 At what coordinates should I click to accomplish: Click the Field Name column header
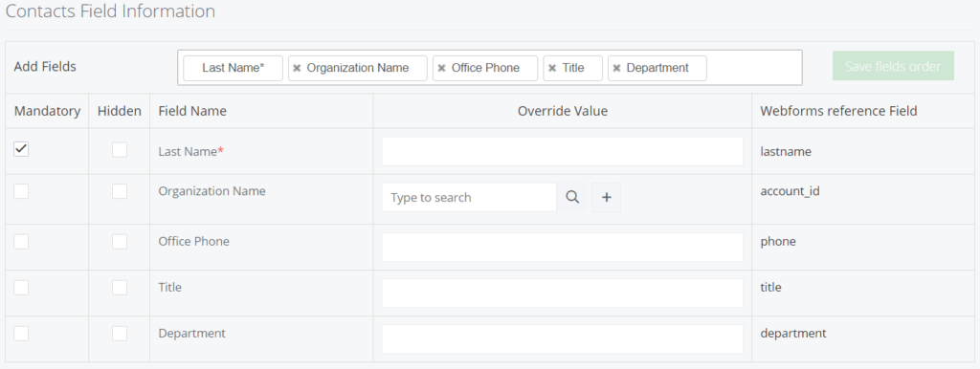click(192, 111)
